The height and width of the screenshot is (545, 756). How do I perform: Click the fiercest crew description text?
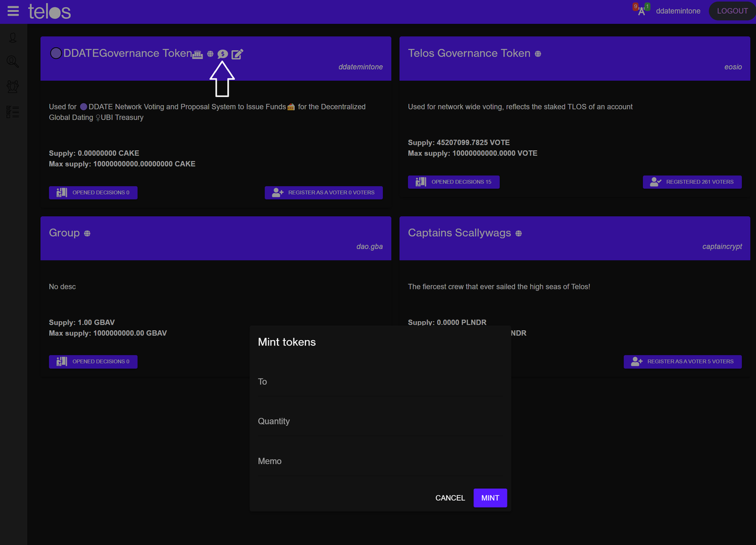pos(499,287)
